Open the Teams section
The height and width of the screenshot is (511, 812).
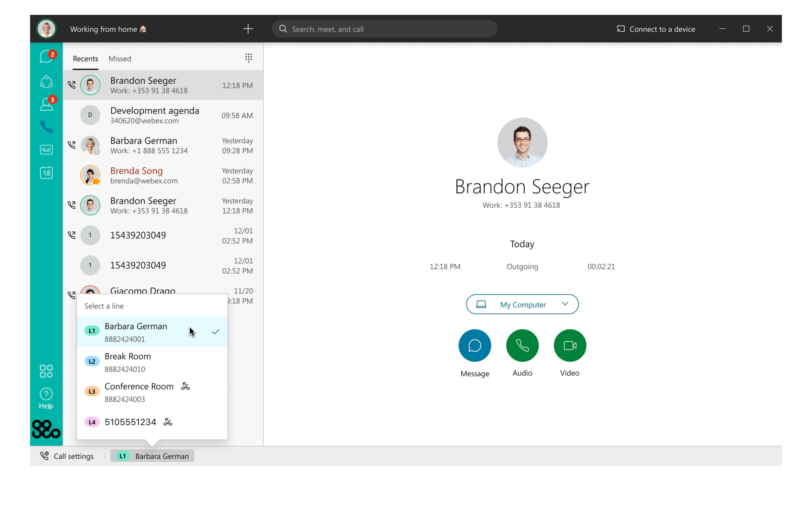[x=46, y=81]
